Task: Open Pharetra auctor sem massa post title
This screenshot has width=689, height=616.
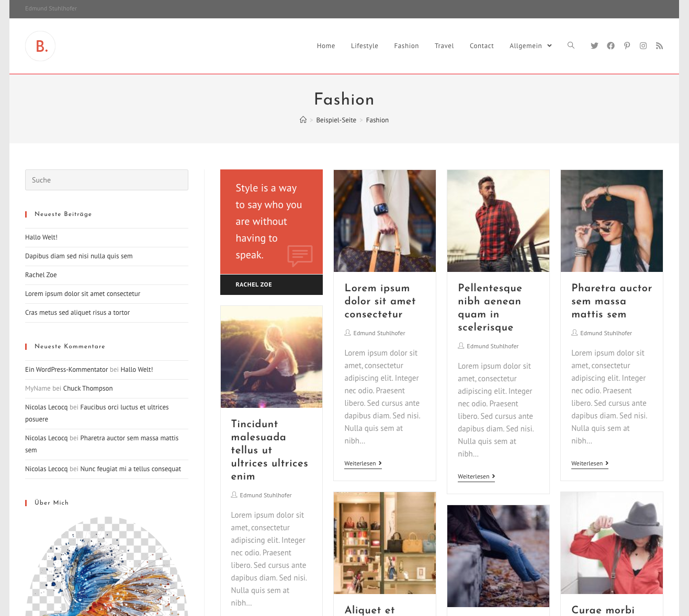Action: [612, 301]
